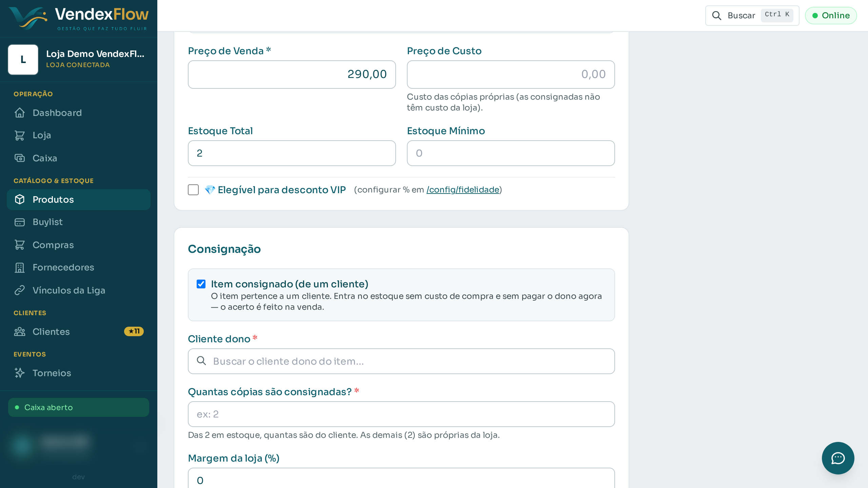Open the Cliente dono search combo box
Viewport: 868px width, 488px height.
(401, 361)
